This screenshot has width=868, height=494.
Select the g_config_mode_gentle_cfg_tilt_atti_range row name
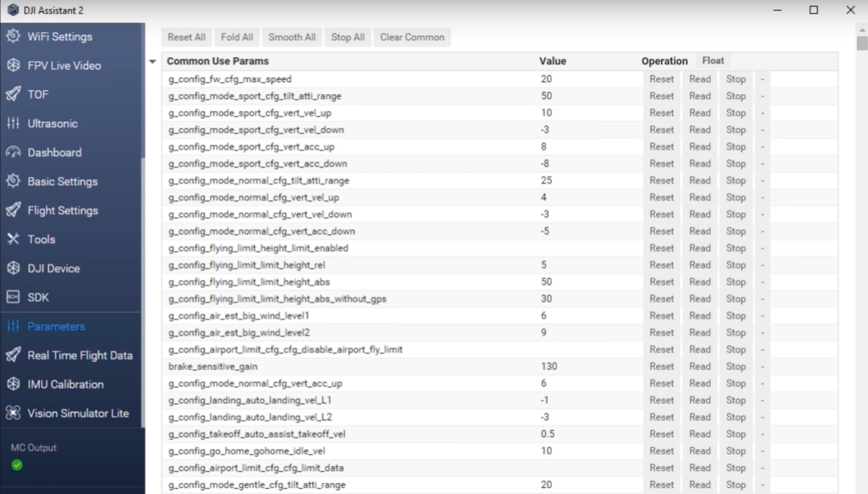[257, 485]
